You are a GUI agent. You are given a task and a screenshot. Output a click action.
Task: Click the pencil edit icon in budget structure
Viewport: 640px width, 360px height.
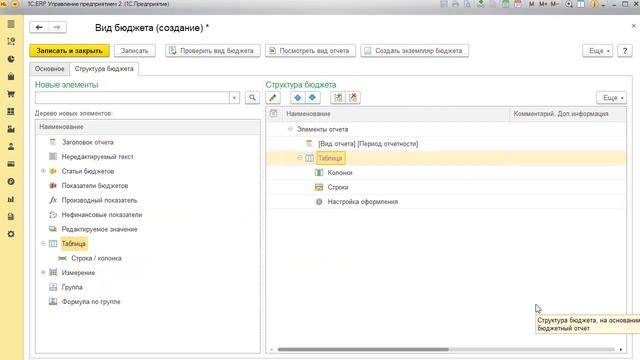click(273, 98)
